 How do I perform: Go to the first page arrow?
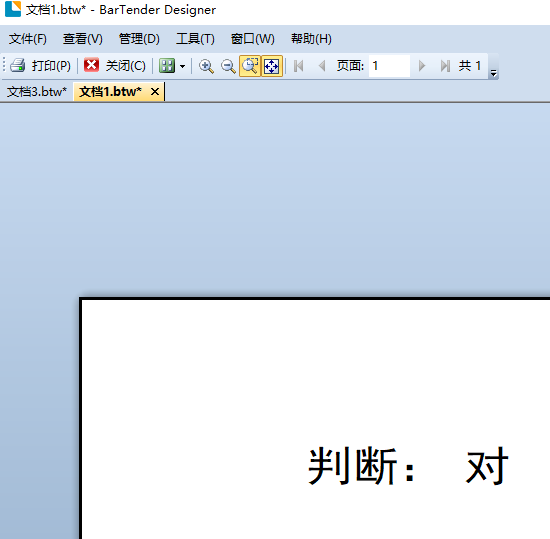(x=299, y=66)
